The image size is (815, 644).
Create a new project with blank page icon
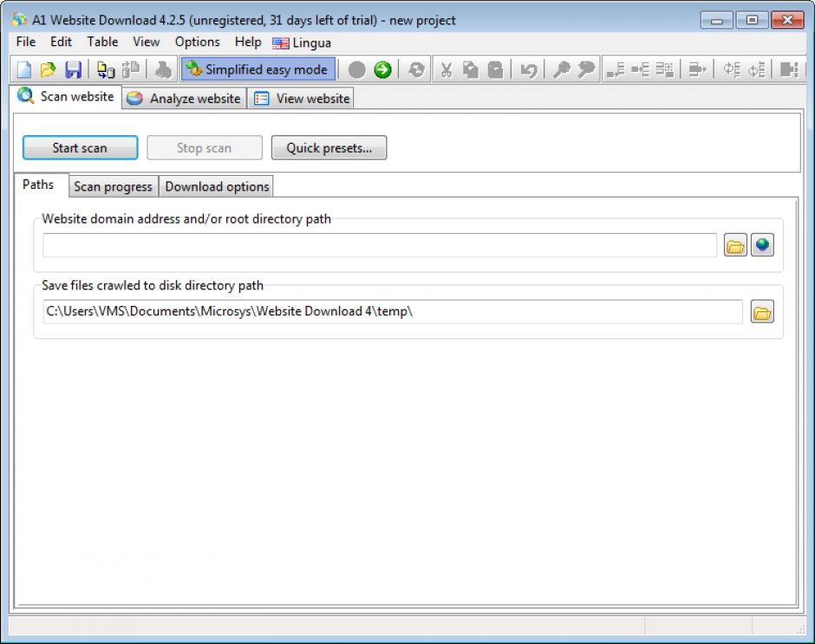click(x=24, y=69)
